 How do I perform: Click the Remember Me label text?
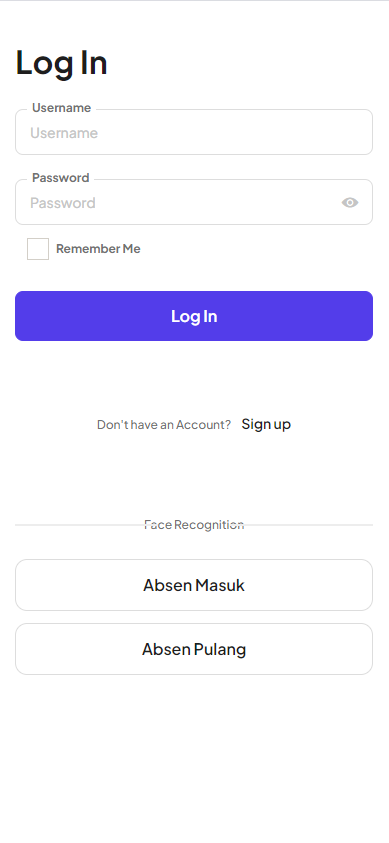pos(98,249)
